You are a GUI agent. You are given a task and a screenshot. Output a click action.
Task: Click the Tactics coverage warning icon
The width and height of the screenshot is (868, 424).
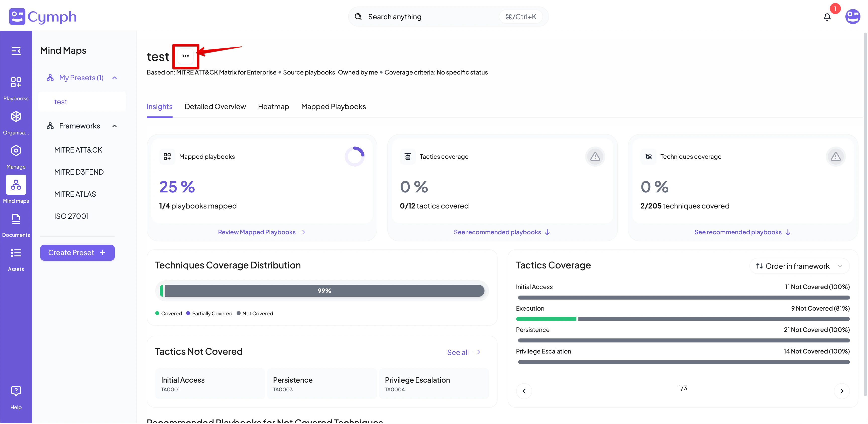(x=595, y=157)
